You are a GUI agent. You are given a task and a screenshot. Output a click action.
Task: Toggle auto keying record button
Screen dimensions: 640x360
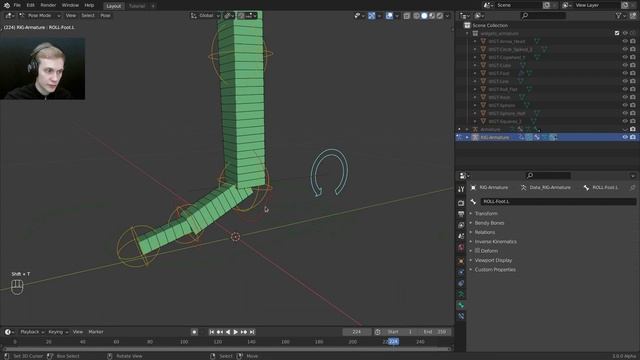[194, 332]
